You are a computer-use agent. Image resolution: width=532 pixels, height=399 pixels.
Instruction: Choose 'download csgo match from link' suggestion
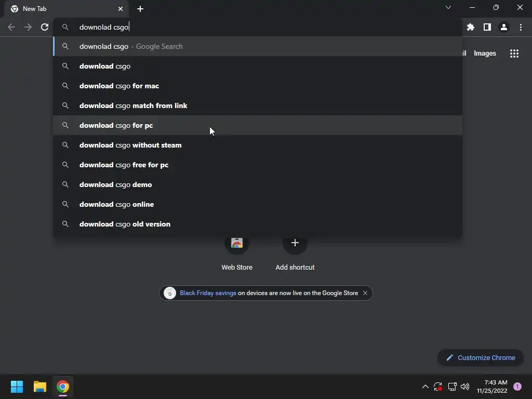(258, 105)
